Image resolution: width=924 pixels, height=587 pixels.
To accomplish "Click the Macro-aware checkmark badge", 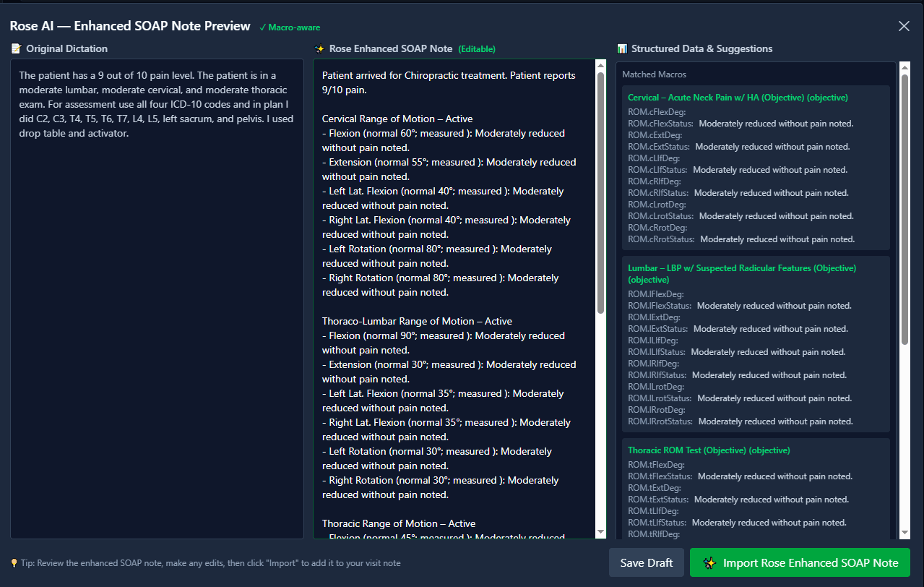I will coord(290,27).
